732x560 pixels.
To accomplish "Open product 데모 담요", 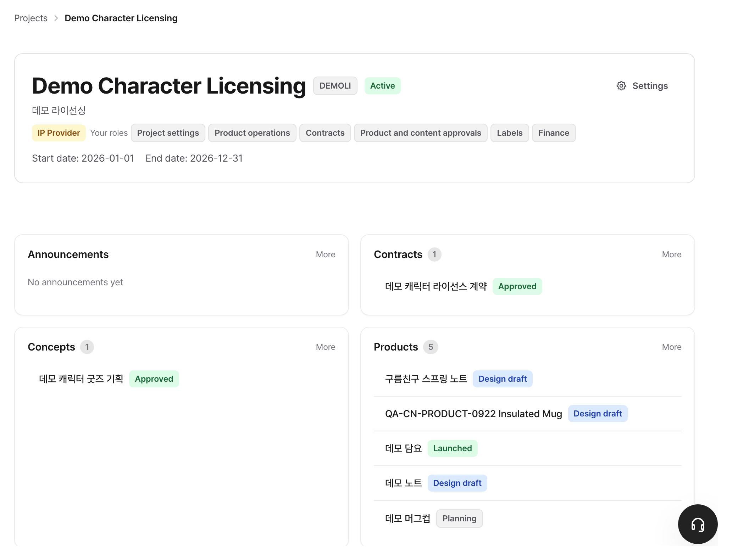I will click(404, 448).
